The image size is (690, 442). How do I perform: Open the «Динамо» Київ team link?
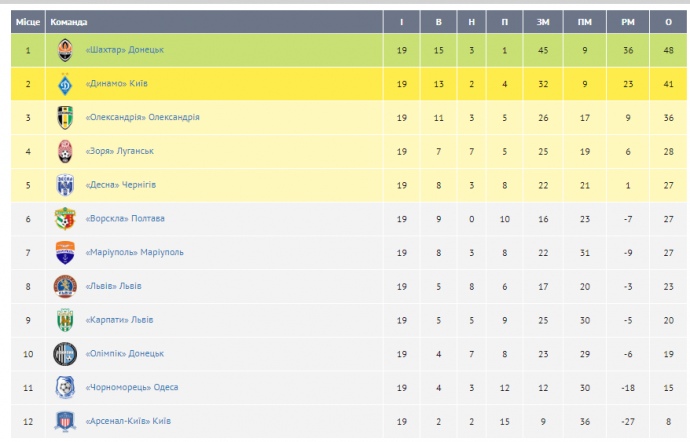(117, 84)
